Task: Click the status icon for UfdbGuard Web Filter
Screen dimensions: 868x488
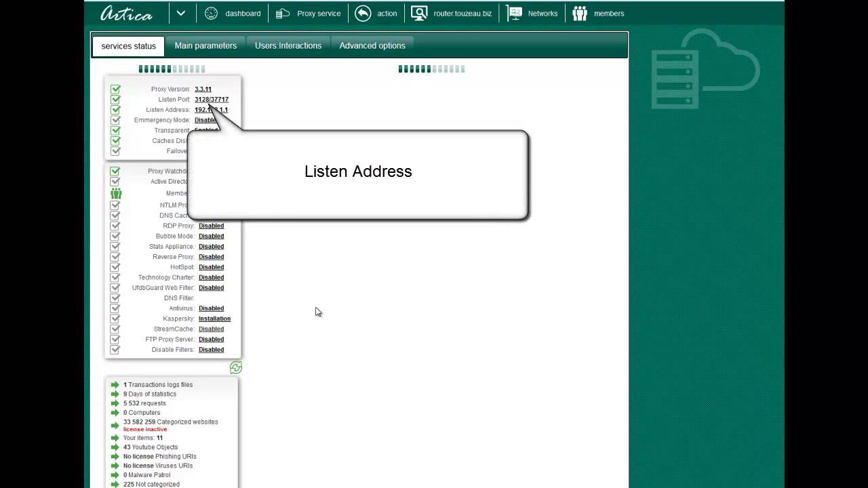Action: point(115,287)
